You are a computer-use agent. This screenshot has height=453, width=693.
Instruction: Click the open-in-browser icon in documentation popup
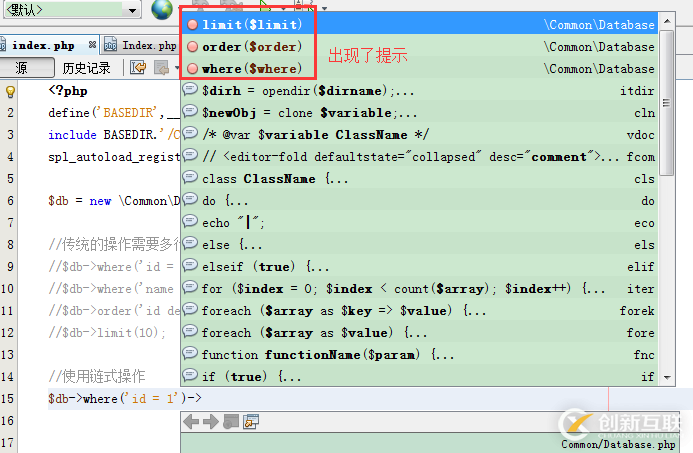coord(231,422)
